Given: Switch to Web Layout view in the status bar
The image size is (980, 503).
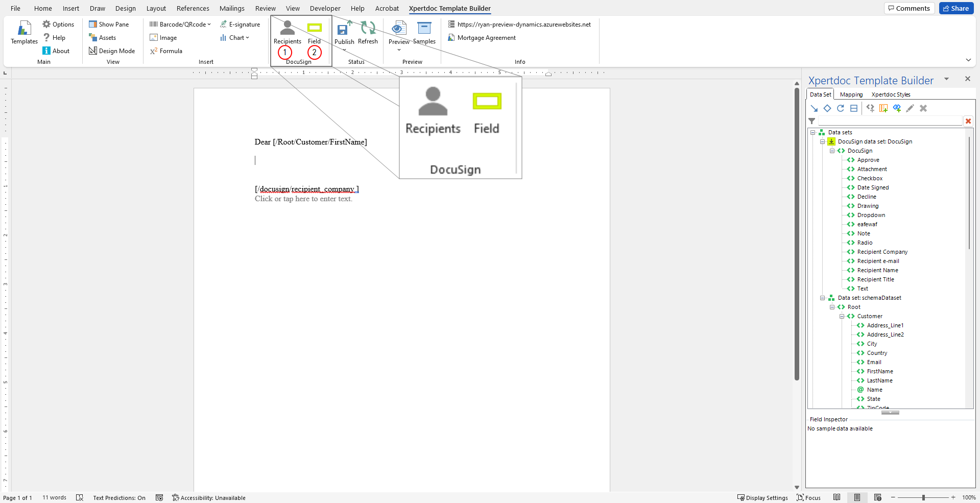Looking at the screenshot, I should pos(878,497).
